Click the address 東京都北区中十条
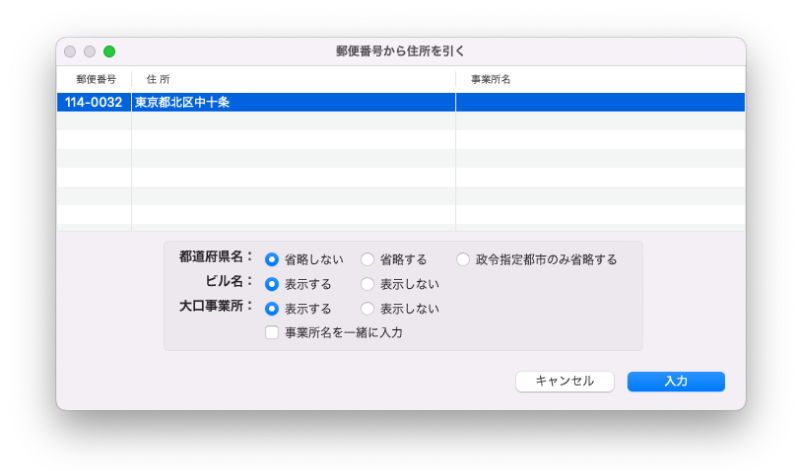This screenshot has width=801, height=471. tap(183, 102)
